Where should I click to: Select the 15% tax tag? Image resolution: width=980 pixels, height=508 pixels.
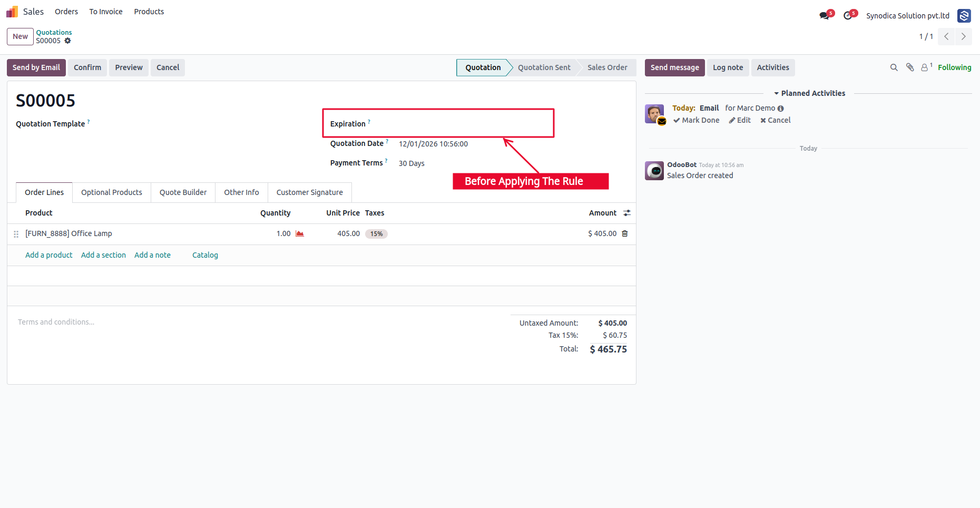376,234
